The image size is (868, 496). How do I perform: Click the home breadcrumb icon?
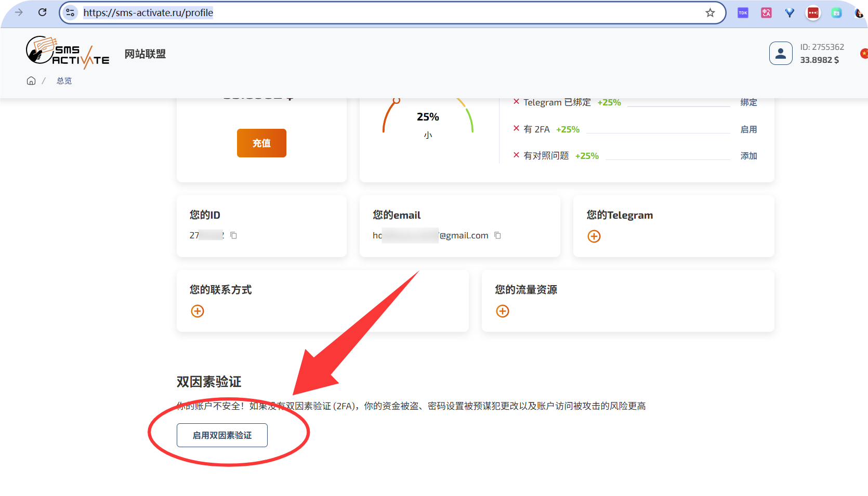[x=31, y=81]
